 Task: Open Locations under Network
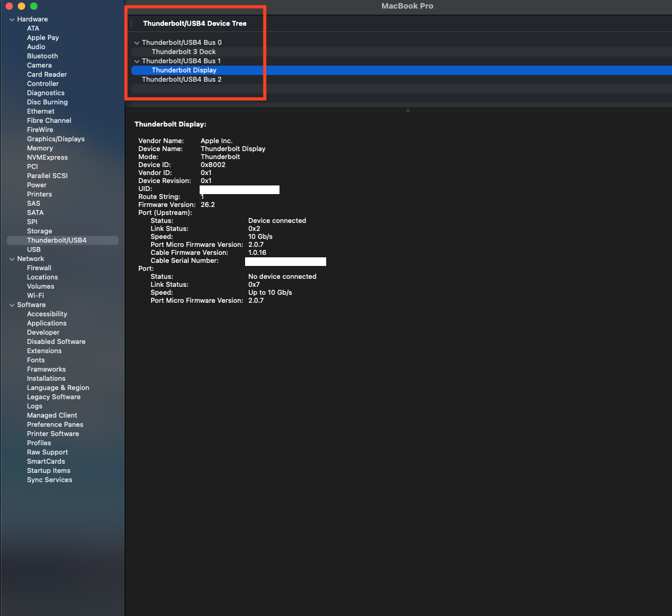click(x=42, y=277)
